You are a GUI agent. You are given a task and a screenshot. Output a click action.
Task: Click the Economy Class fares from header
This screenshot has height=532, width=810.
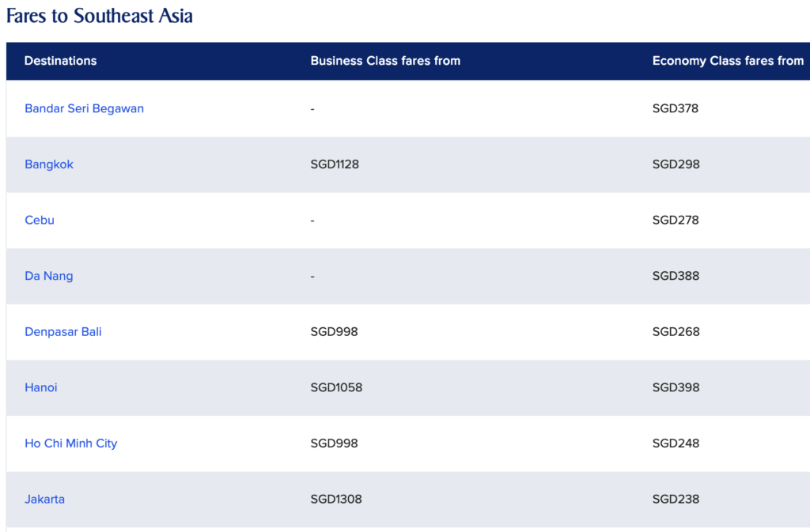[x=728, y=61]
